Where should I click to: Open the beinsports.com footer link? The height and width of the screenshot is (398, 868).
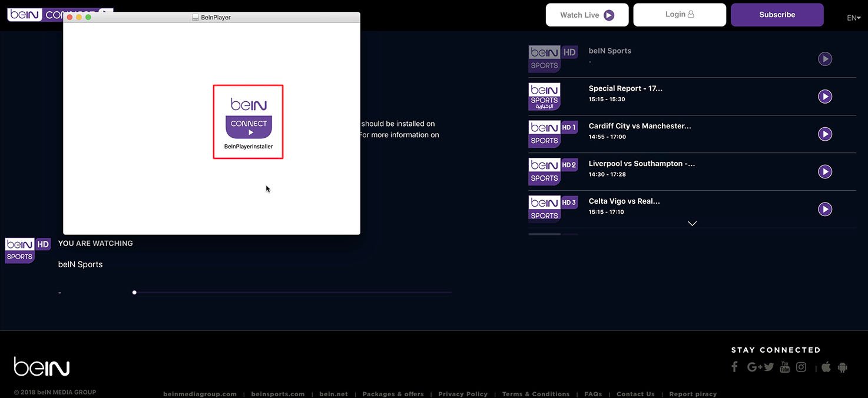[278, 394]
